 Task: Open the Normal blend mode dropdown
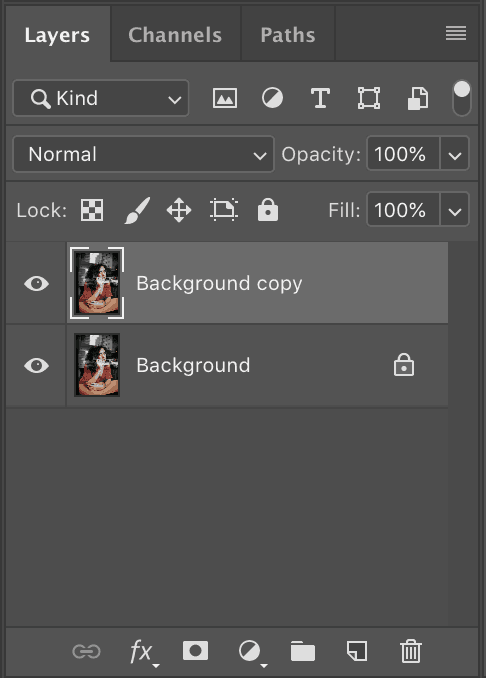pyautogui.click(x=144, y=154)
